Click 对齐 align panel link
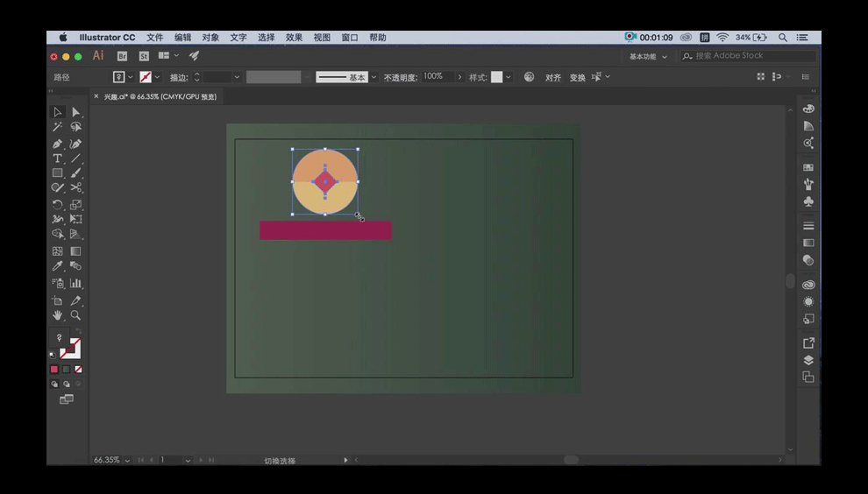868x494 pixels. coord(553,77)
